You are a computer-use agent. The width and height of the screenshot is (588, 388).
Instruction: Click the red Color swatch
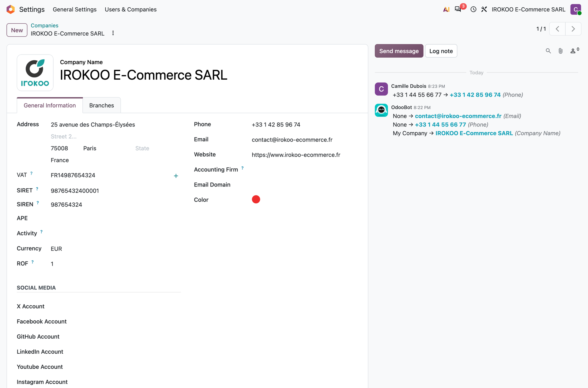tap(256, 199)
